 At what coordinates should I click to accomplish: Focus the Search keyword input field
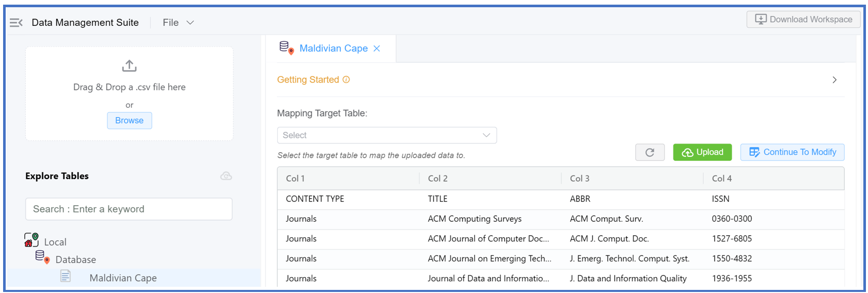click(x=129, y=209)
